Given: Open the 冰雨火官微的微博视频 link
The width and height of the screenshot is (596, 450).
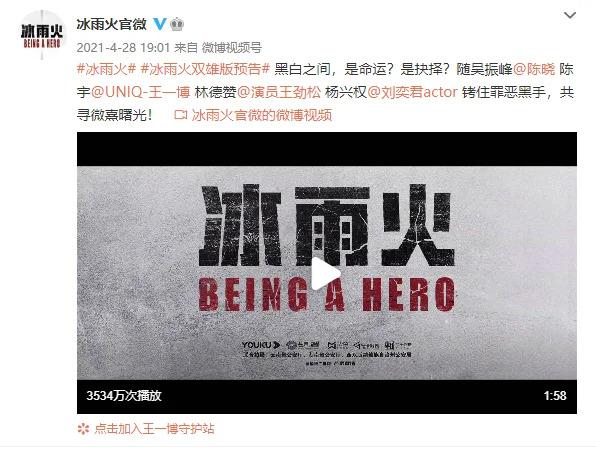Looking at the screenshot, I should tap(262, 115).
